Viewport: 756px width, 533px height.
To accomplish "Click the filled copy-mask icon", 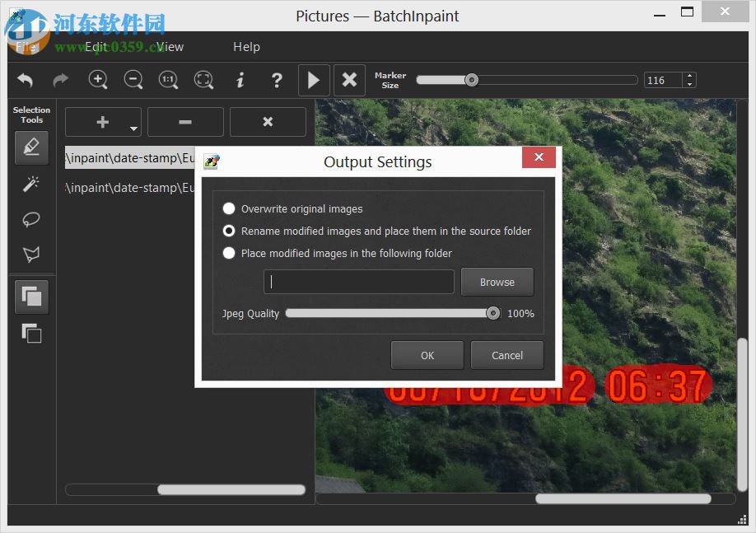I will pos(31,297).
